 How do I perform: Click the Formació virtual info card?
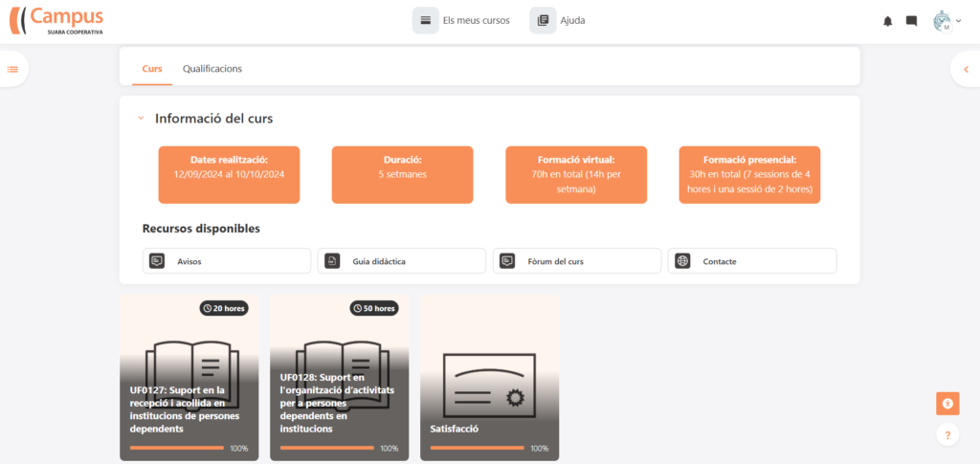tap(576, 175)
